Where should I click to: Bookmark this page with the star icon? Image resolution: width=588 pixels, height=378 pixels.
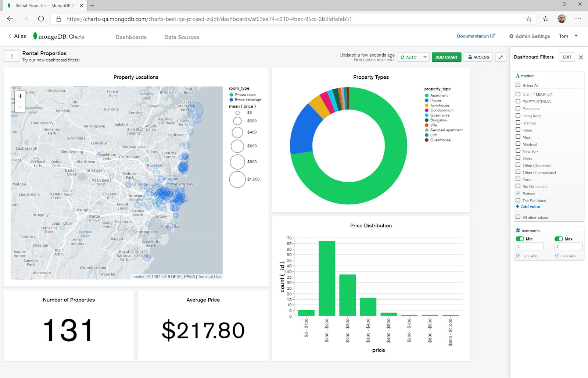tap(528, 19)
